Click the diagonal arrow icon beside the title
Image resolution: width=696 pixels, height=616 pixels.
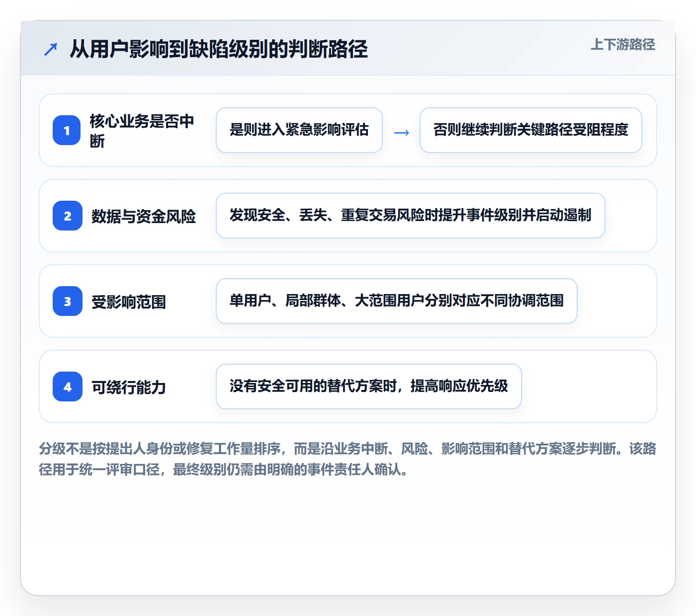coord(51,49)
